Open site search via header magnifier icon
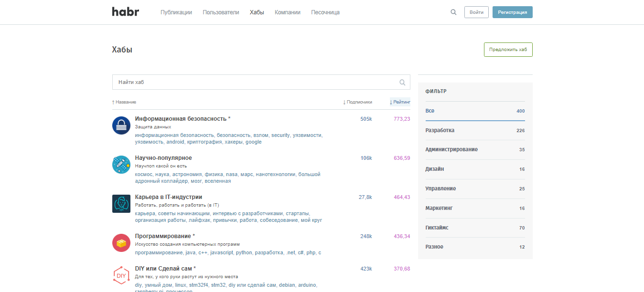 (x=453, y=12)
